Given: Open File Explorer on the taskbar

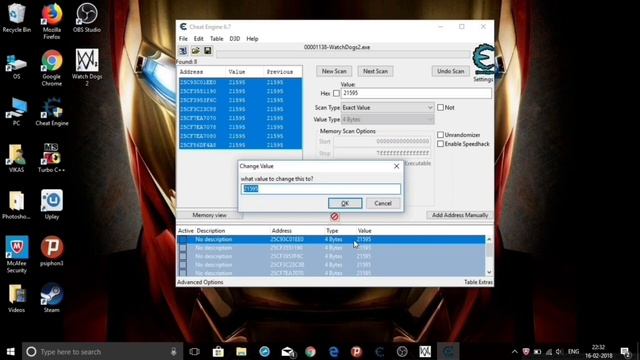Looking at the screenshot, I should (x=241, y=351).
